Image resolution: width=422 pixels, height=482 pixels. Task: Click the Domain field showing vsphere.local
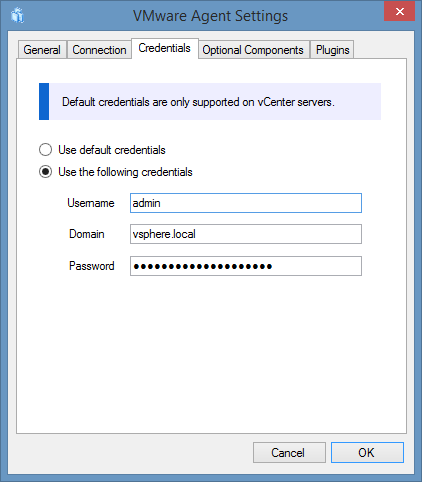pyautogui.click(x=246, y=234)
